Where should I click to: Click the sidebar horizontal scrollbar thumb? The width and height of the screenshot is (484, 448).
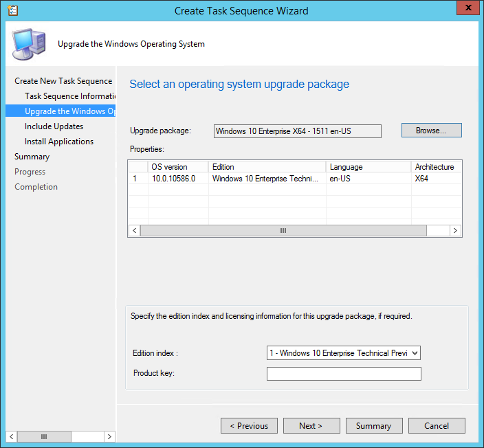[44, 436]
